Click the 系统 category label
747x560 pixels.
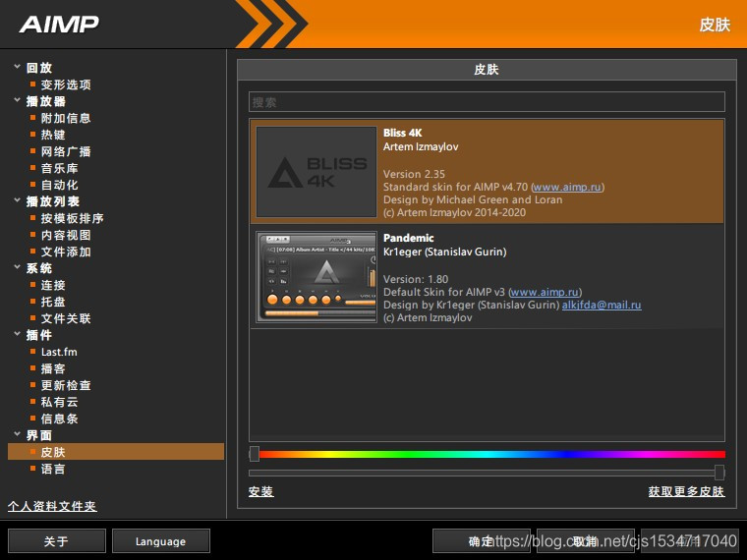pos(39,268)
